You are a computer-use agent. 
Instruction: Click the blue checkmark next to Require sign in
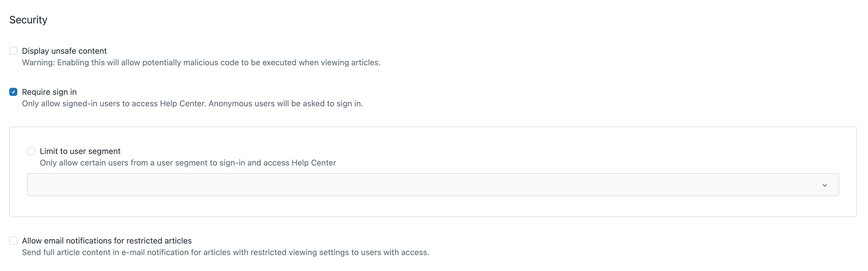tap(13, 92)
